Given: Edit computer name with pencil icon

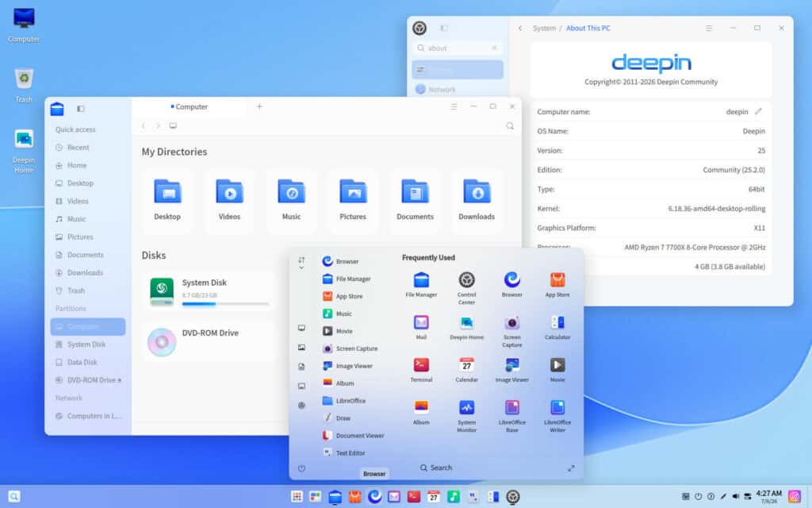Looking at the screenshot, I should [x=758, y=111].
